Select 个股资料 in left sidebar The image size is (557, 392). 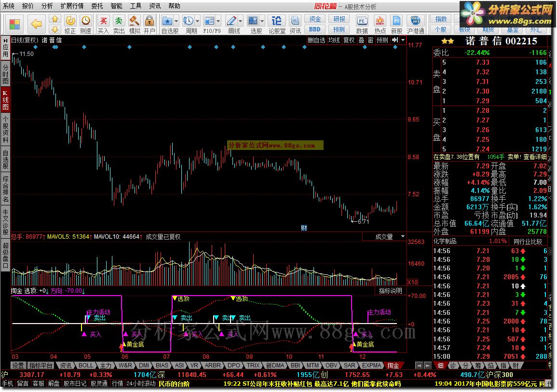(x=5, y=129)
